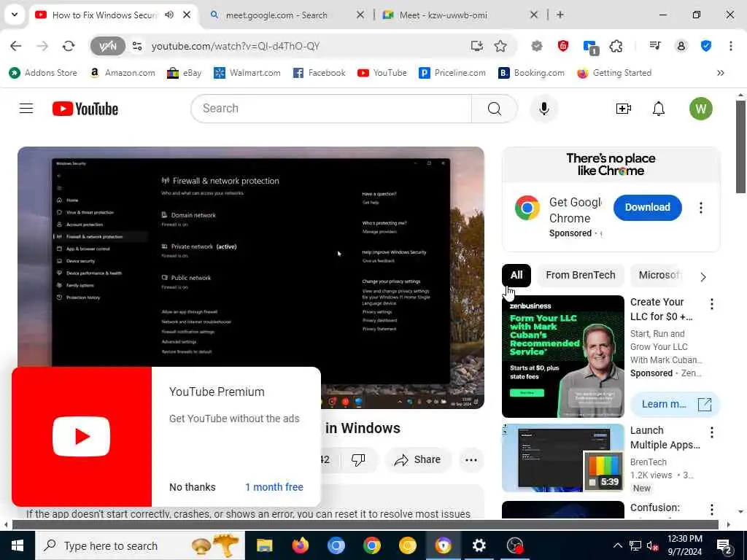Mute the playing YouTube tab
The height and width of the screenshot is (560, 747).
[169, 15]
